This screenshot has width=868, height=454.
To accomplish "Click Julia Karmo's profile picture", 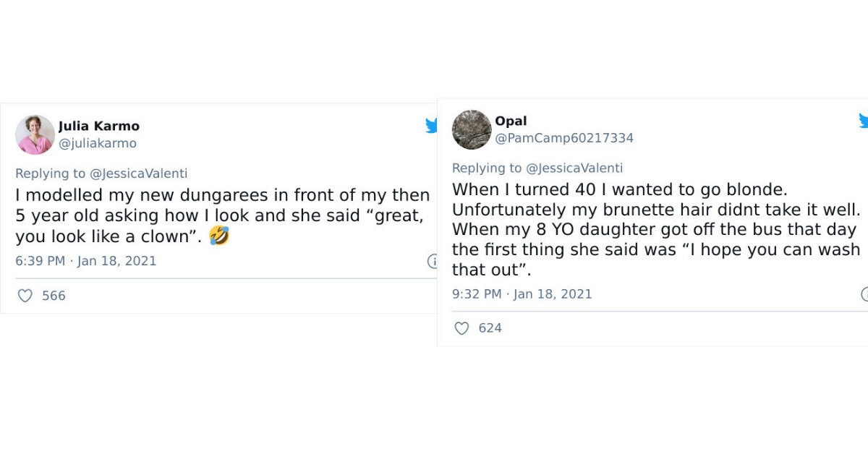I will point(34,134).
